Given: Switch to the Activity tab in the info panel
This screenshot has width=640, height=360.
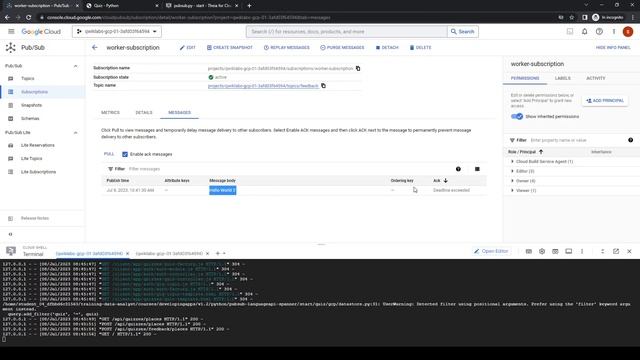Looking at the screenshot, I should coord(596,78).
